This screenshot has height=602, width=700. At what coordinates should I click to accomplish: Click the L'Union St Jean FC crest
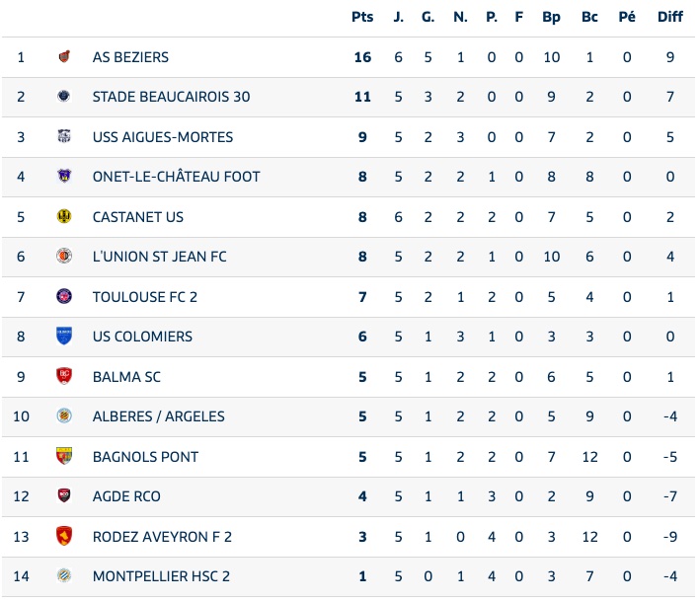[x=64, y=257]
